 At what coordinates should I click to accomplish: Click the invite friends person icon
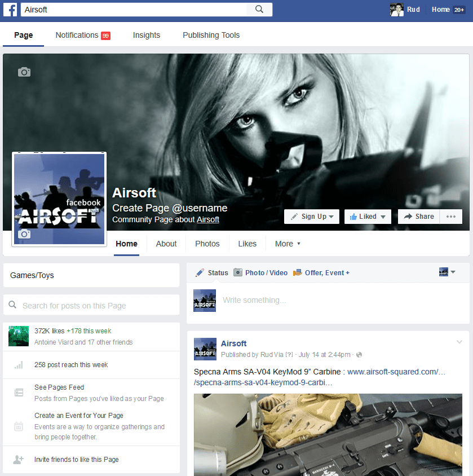click(x=18, y=459)
